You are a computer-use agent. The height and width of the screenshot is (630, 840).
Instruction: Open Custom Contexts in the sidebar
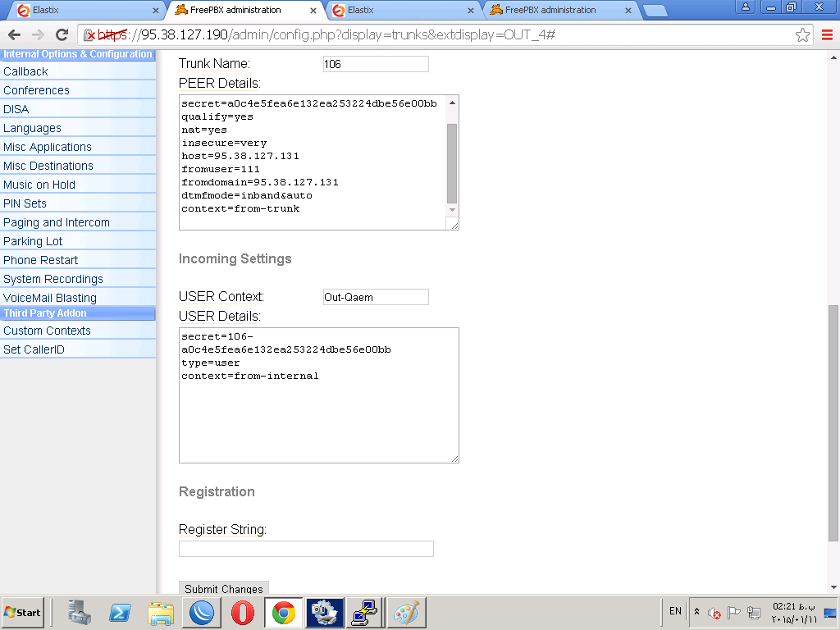[47, 331]
